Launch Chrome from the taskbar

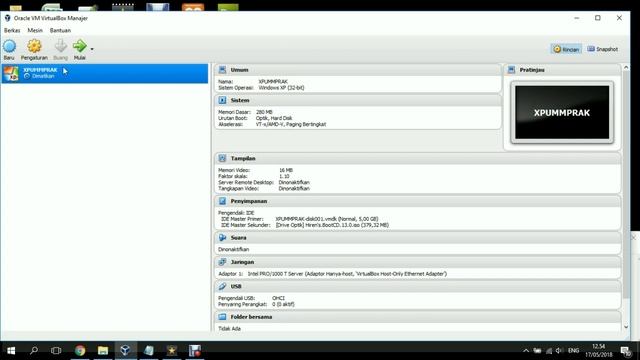click(80, 350)
